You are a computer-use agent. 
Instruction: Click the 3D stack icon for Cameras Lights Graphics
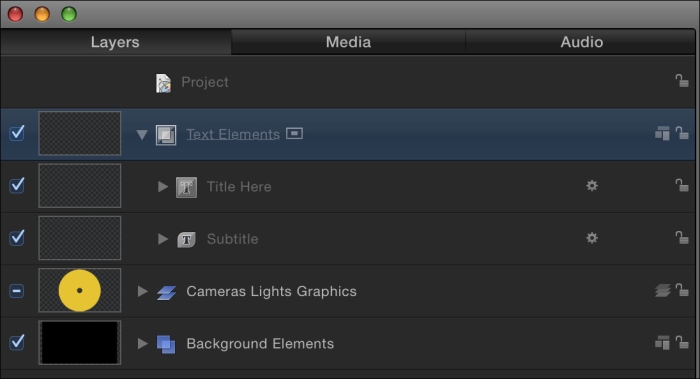[662, 291]
